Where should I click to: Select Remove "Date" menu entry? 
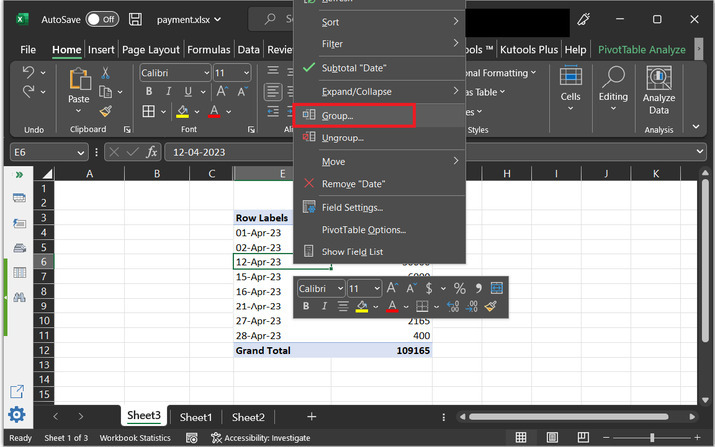pyautogui.click(x=379, y=184)
